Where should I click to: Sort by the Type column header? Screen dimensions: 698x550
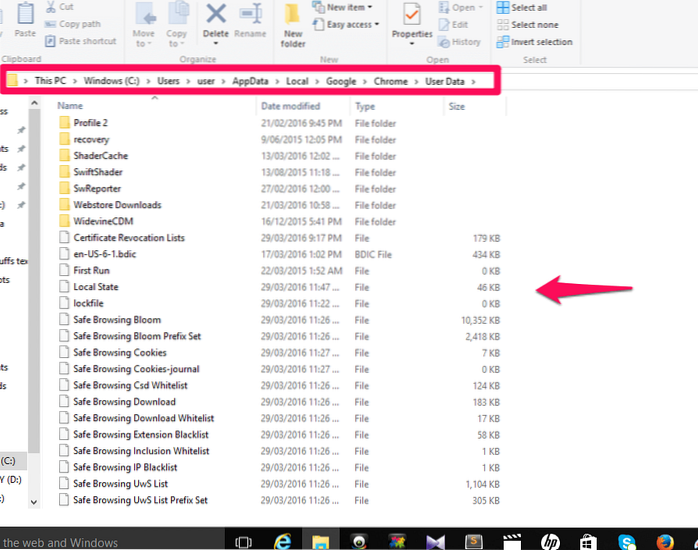pyautogui.click(x=365, y=106)
